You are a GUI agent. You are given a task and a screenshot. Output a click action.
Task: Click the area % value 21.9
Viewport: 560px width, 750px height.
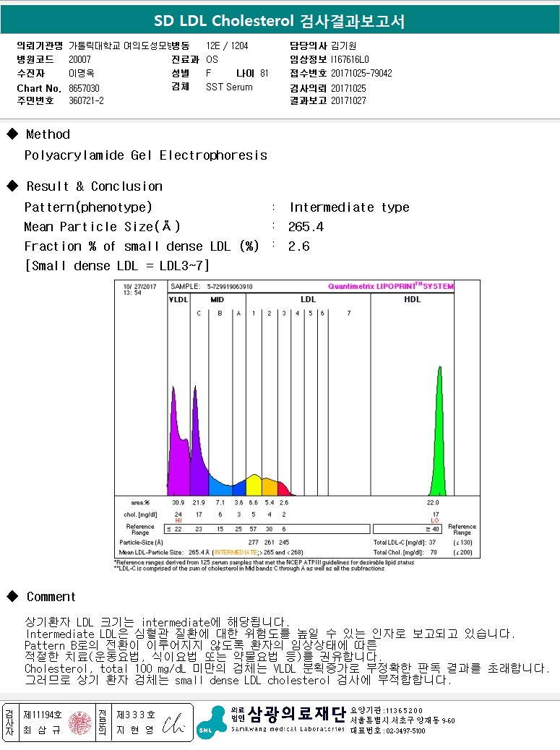(x=199, y=503)
